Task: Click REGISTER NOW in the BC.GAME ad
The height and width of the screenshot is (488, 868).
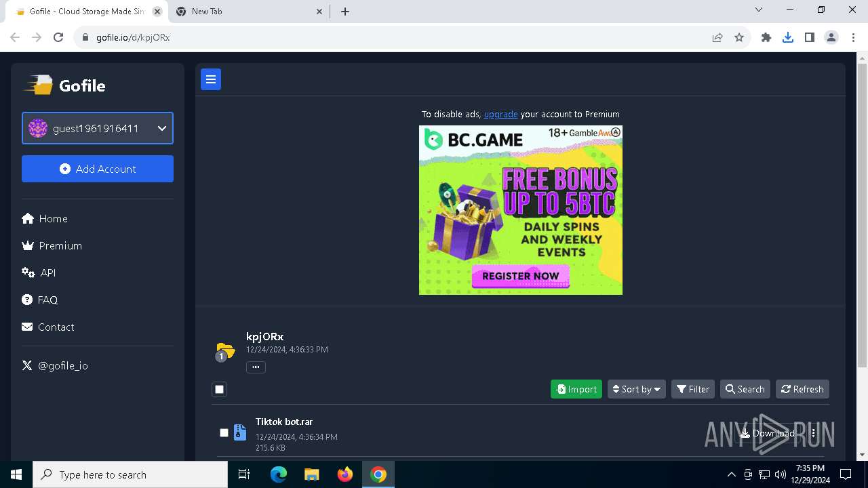Action: coord(520,276)
